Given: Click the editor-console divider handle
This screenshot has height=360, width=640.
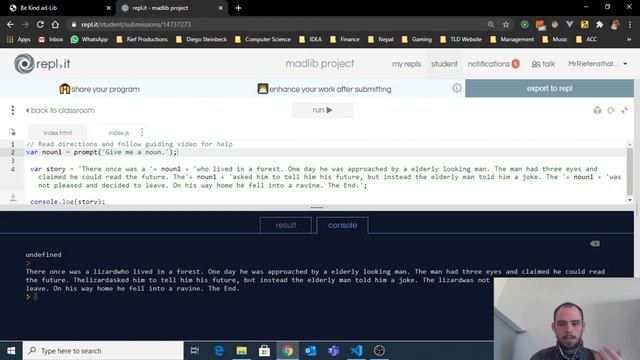Looking at the screenshot, I should tap(317, 207).
